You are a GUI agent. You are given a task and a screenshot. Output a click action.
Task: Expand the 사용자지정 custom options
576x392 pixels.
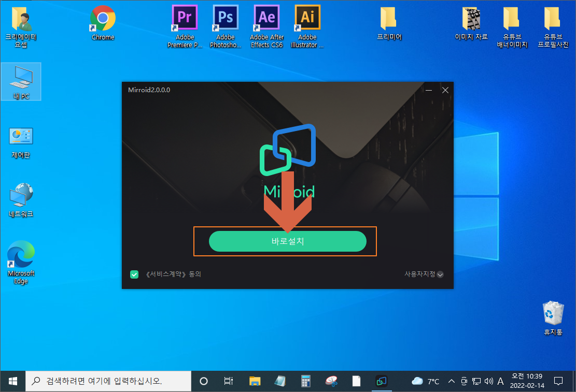[424, 274]
